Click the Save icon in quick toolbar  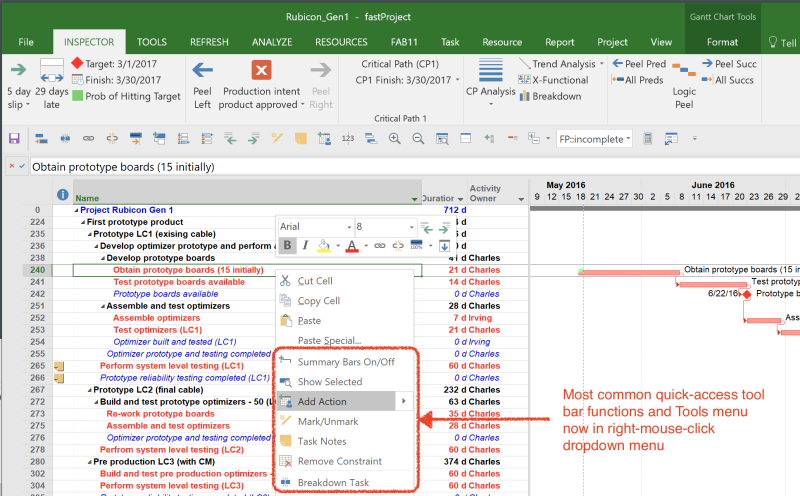point(14,138)
